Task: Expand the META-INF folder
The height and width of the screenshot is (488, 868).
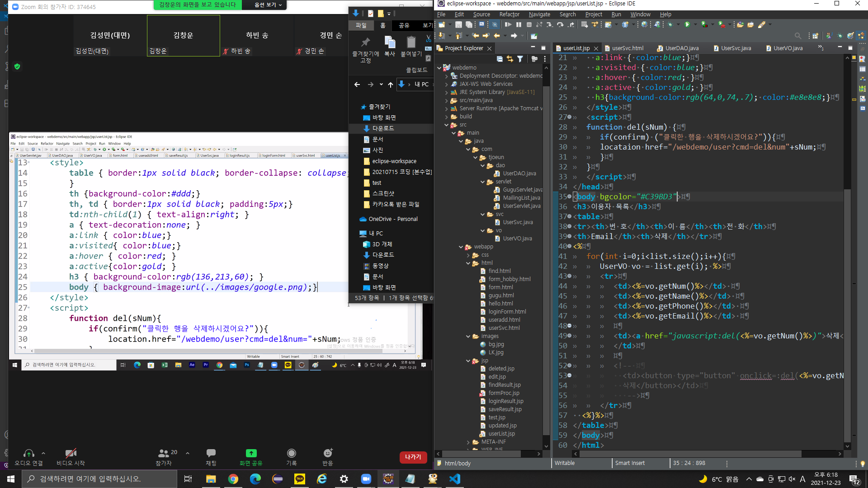Action: pyautogui.click(x=468, y=442)
